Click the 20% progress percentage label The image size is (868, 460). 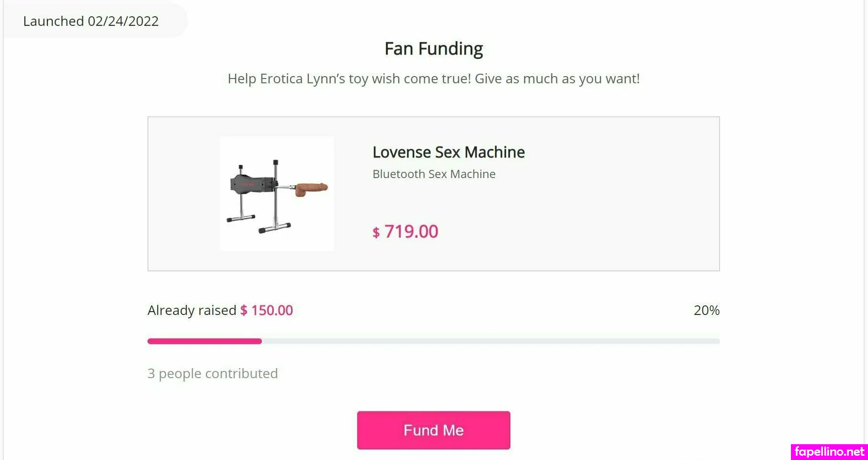coord(706,310)
